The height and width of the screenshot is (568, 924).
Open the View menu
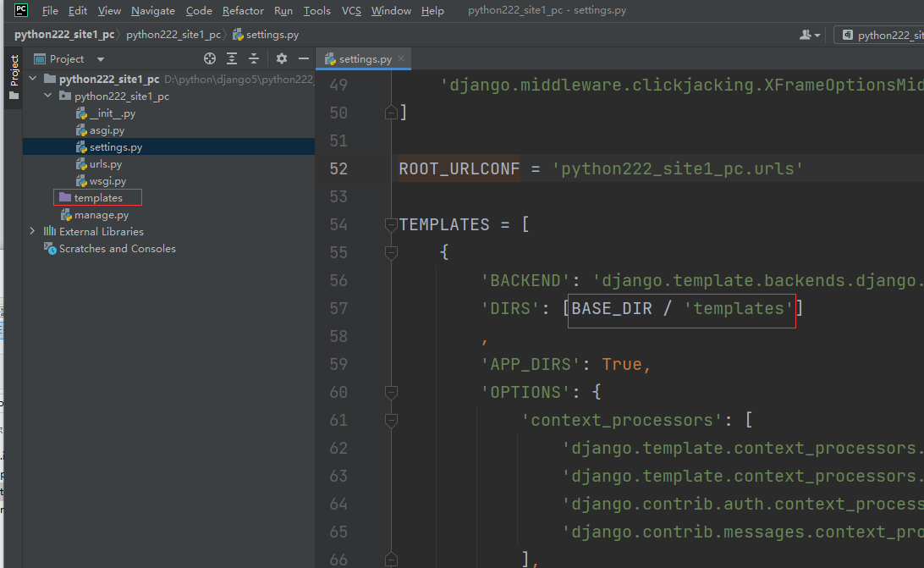point(109,11)
